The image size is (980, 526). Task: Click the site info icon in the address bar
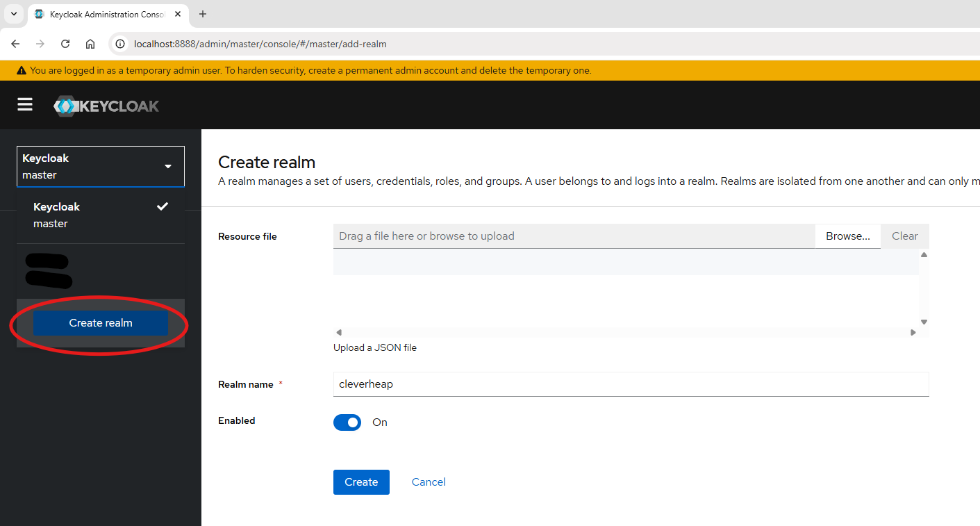click(x=120, y=43)
